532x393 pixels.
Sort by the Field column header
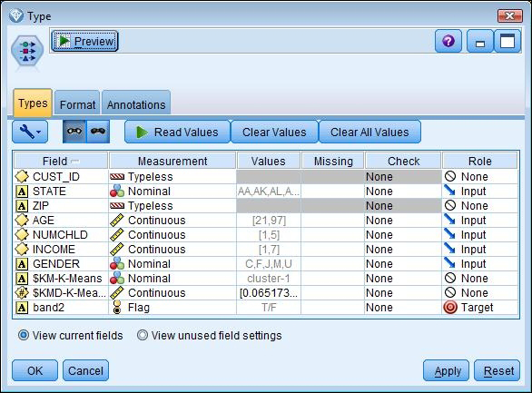pyautogui.click(x=61, y=161)
